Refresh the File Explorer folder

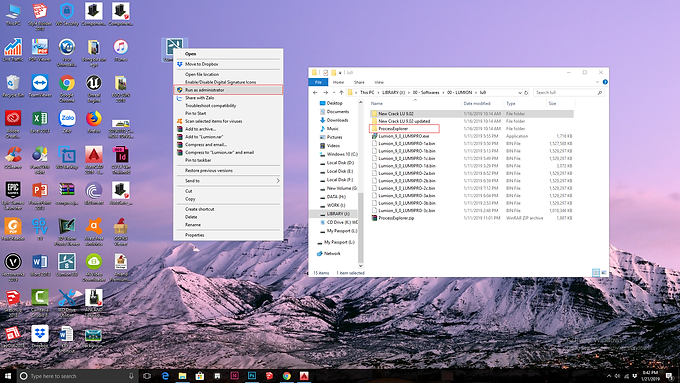click(526, 92)
